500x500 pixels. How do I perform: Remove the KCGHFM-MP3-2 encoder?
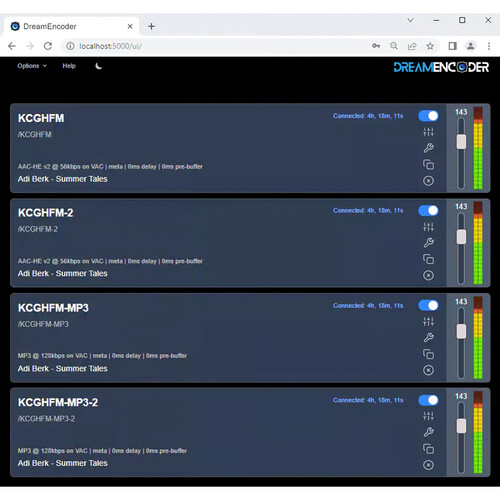[428, 465]
